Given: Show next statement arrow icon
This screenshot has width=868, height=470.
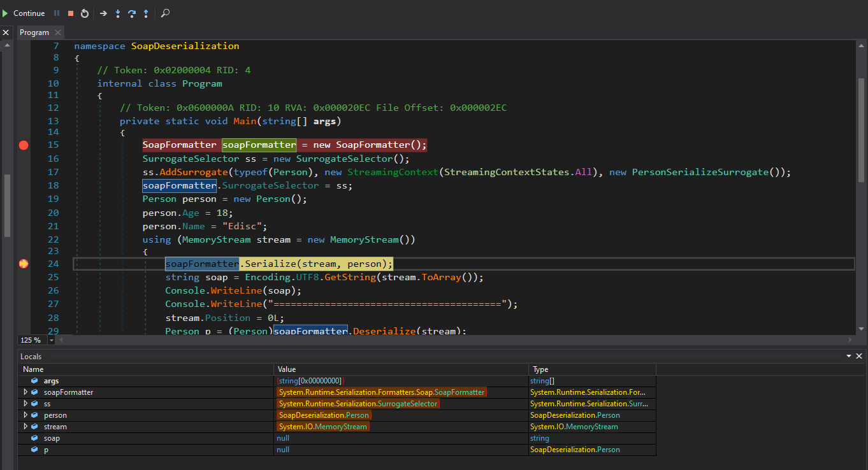Looking at the screenshot, I should click(103, 13).
